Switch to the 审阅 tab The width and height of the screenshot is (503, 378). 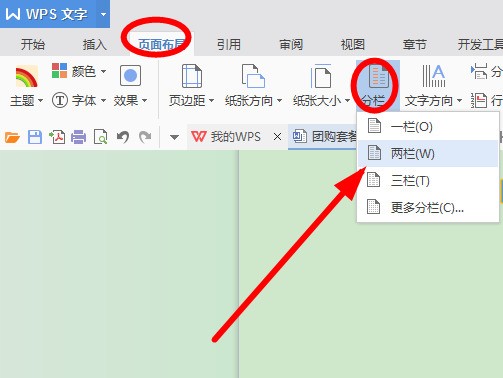click(x=291, y=44)
